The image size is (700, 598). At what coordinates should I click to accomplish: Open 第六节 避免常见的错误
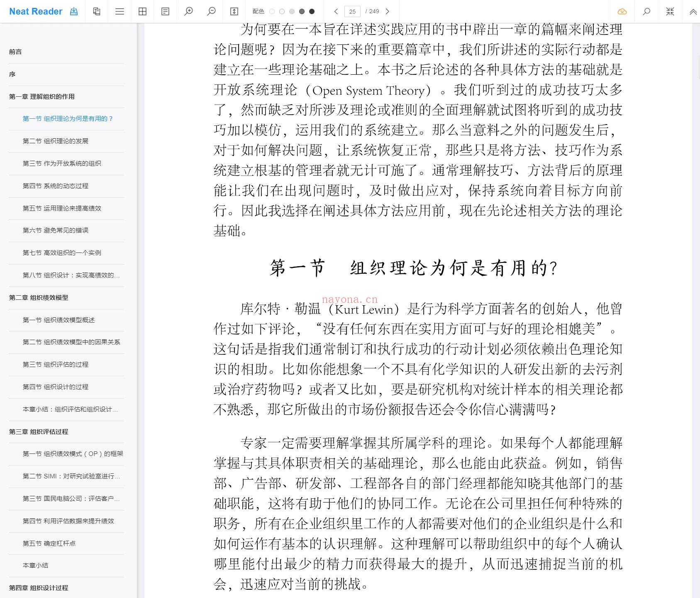point(56,230)
